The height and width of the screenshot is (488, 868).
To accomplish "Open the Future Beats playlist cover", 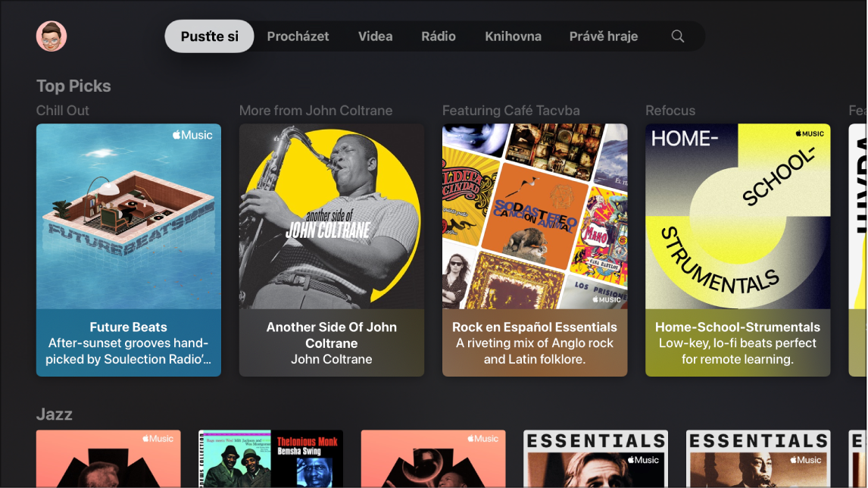I will [129, 216].
